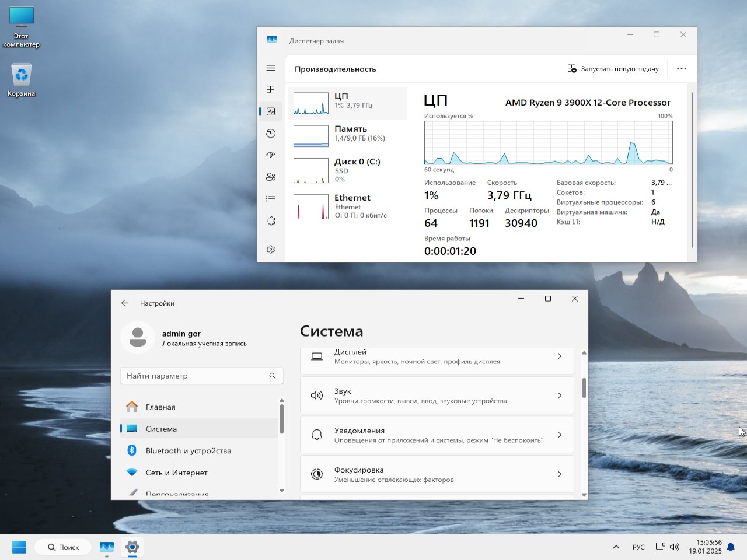The height and width of the screenshot is (560, 747).
Task: Click Bluetooth icon in Settings sidebar
Action: click(x=132, y=450)
